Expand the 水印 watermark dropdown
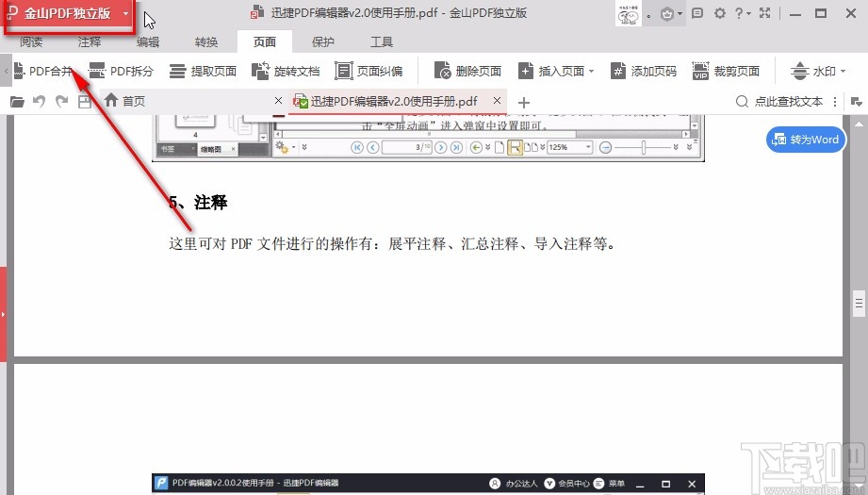The height and width of the screenshot is (495, 868). 843,72
